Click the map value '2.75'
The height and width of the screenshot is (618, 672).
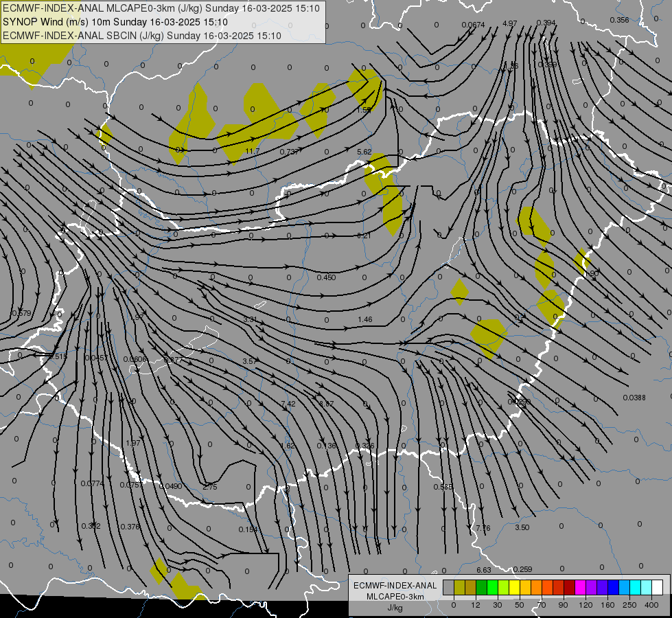[210, 487]
